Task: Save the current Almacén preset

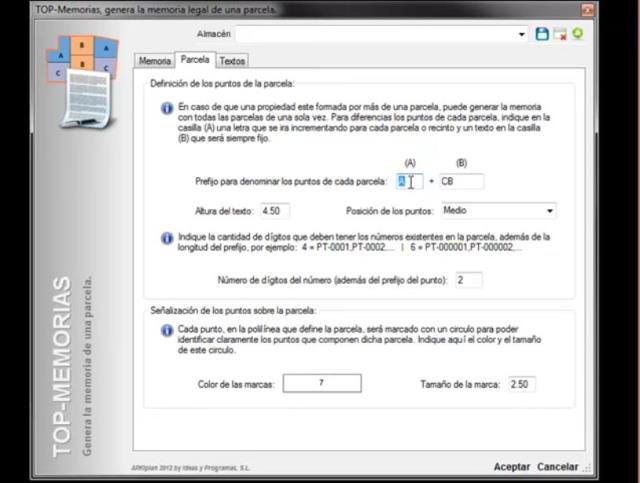Action: click(542, 34)
